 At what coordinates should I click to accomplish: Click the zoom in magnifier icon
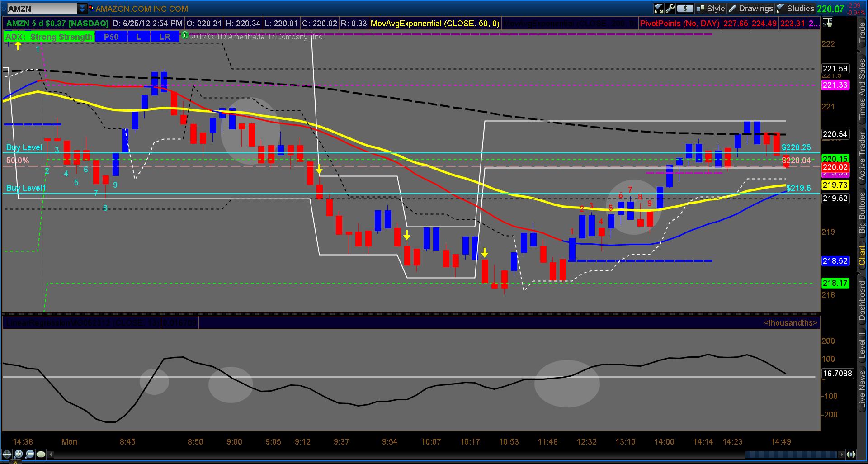coord(19,454)
